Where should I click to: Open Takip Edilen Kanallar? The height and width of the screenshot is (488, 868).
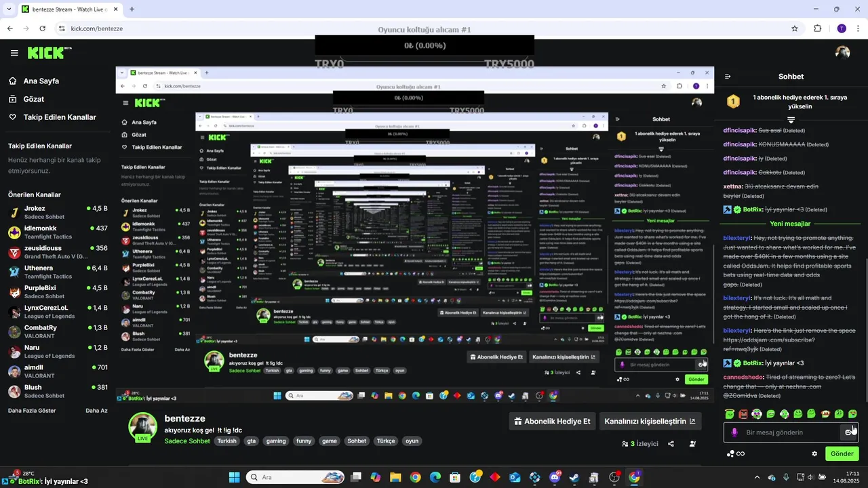tap(52, 117)
